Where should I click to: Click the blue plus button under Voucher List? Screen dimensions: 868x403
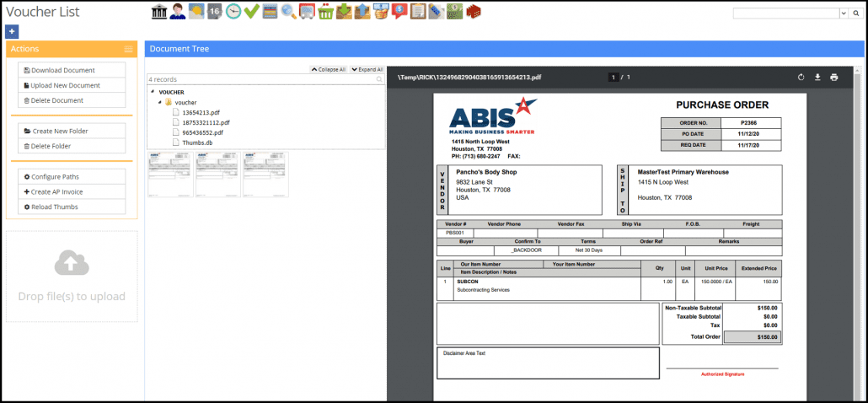point(11,31)
